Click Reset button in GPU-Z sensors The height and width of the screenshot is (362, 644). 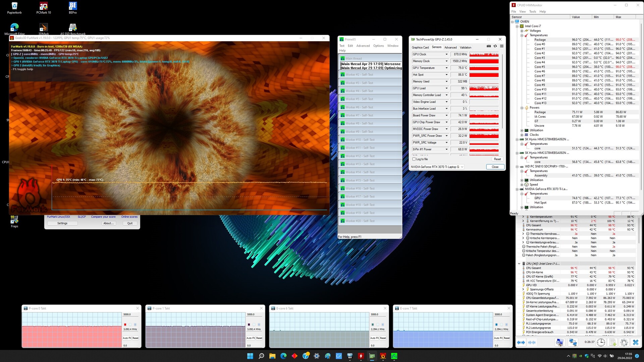click(497, 159)
